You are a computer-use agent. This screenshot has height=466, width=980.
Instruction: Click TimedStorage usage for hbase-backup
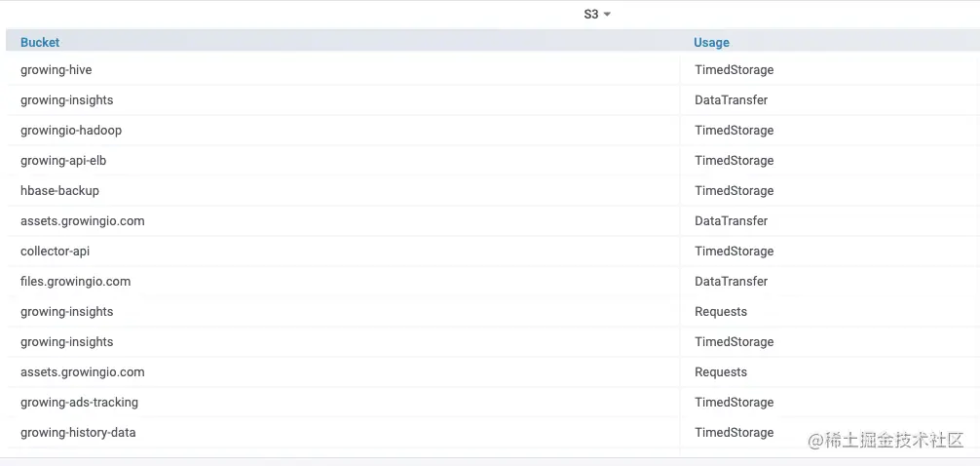click(735, 191)
